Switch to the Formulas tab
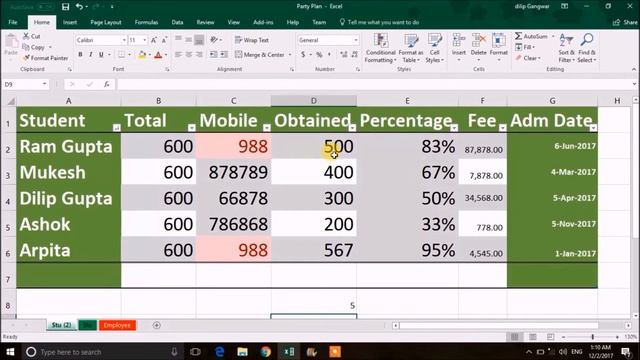 click(x=146, y=22)
